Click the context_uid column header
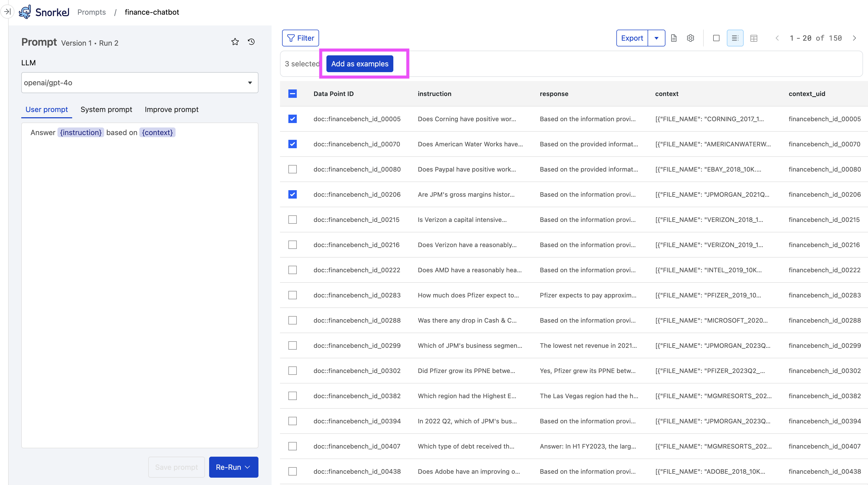868x485 pixels. click(x=807, y=94)
